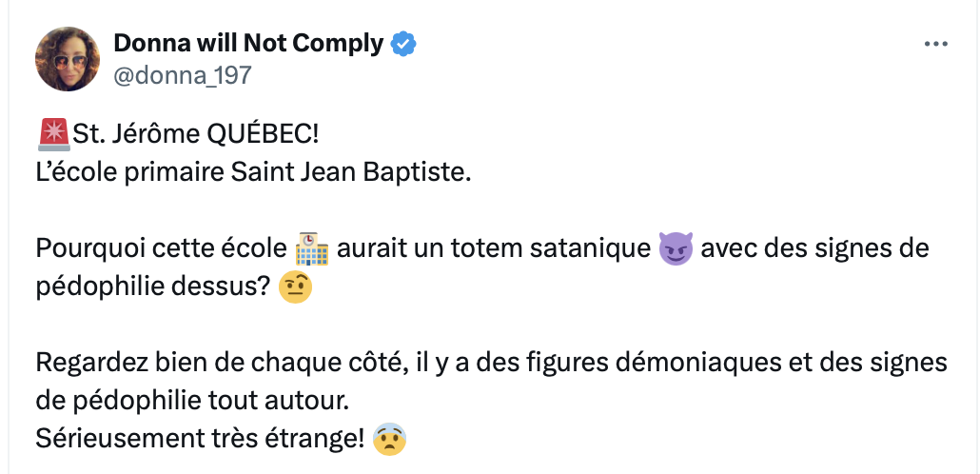
Task: Click the words "pédophilie dessus?"
Action: click(152, 287)
